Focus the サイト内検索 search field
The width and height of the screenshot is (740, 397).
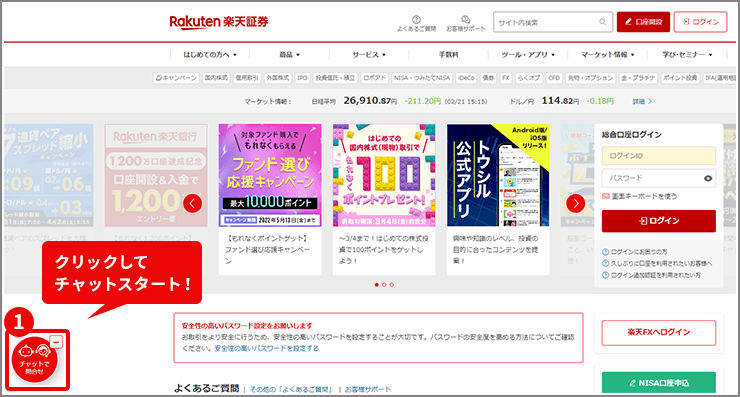point(553,22)
